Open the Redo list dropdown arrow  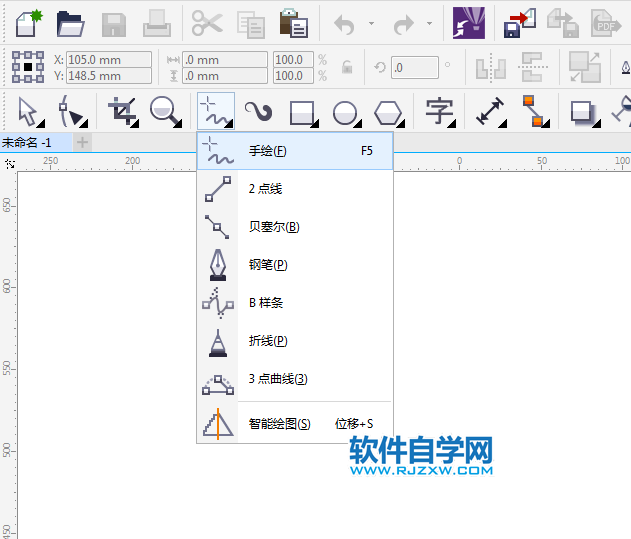[x=430, y=24]
